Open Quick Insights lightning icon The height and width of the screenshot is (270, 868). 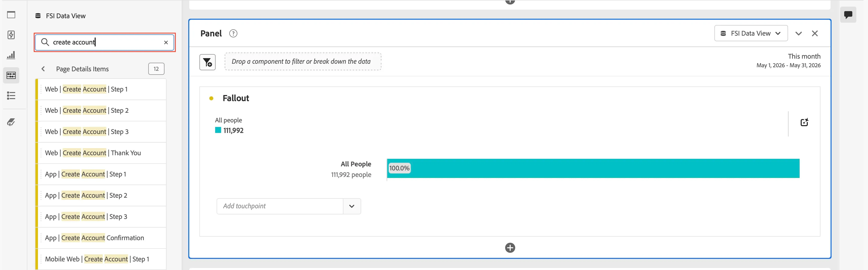pos(11,35)
